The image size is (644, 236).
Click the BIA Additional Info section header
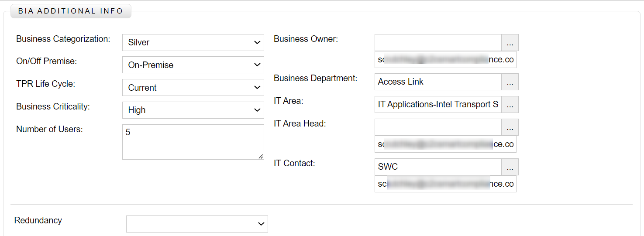tap(71, 11)
